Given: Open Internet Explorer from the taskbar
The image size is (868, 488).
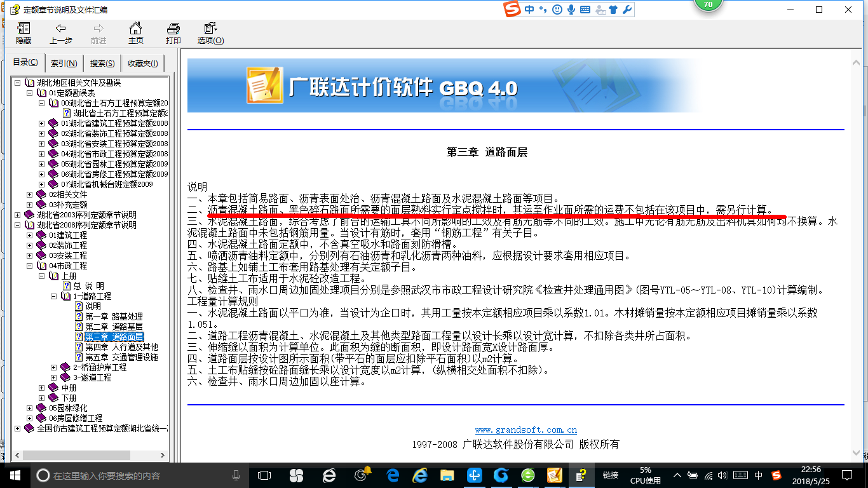Looking at the screenshot, I should tap(421, 475).
